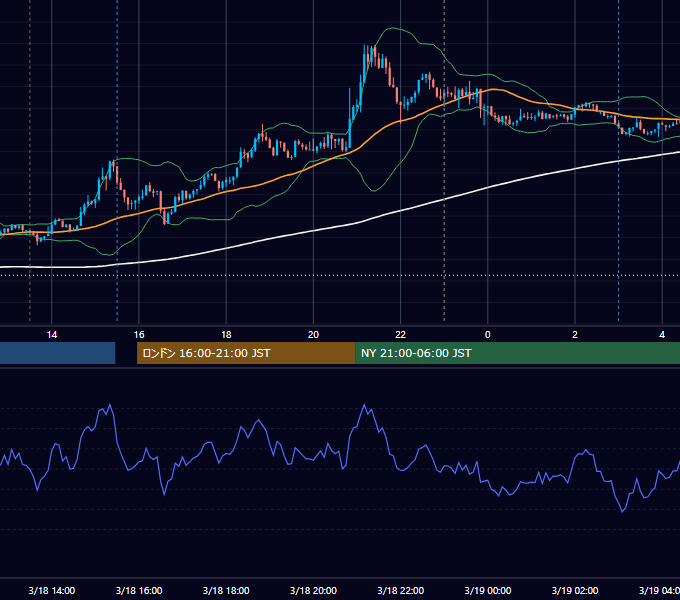Click the 3/18 14:00 date label
The height and width of the screenshot is (600, 680).
[x=52, y=590]
